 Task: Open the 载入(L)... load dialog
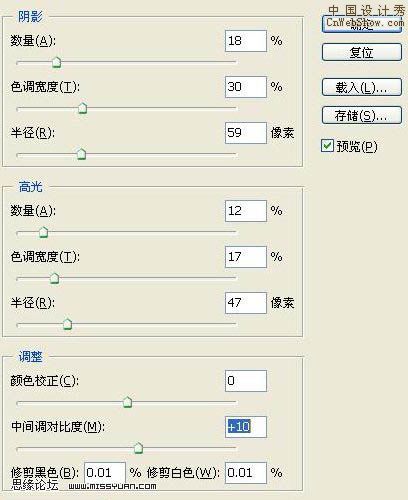pyautogui.click(x=362, y=87)
